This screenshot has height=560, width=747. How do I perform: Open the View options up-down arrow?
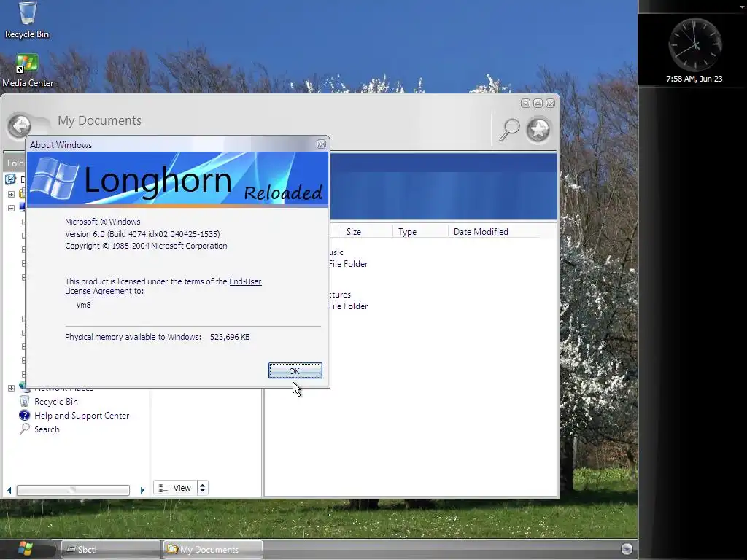coord(203,488)
